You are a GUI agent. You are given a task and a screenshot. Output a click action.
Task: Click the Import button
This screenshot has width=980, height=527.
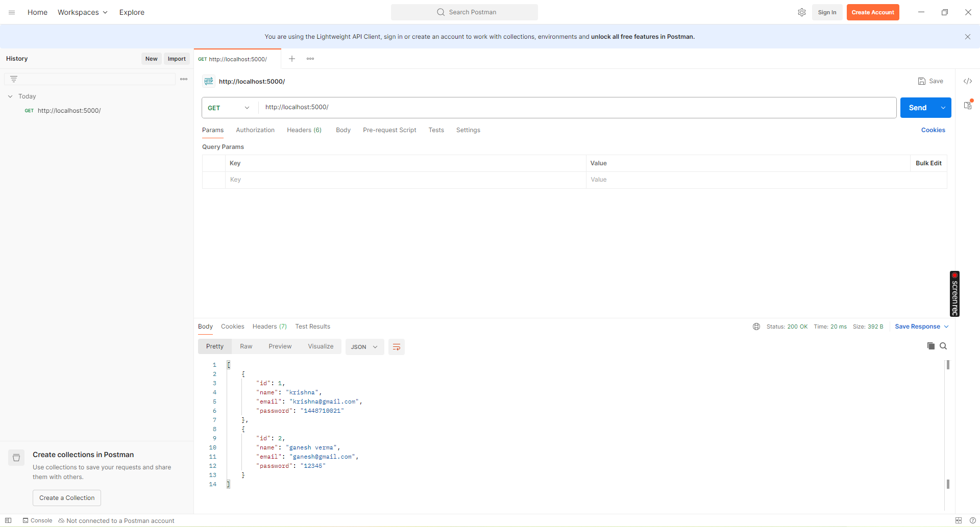tap(177, 59)
